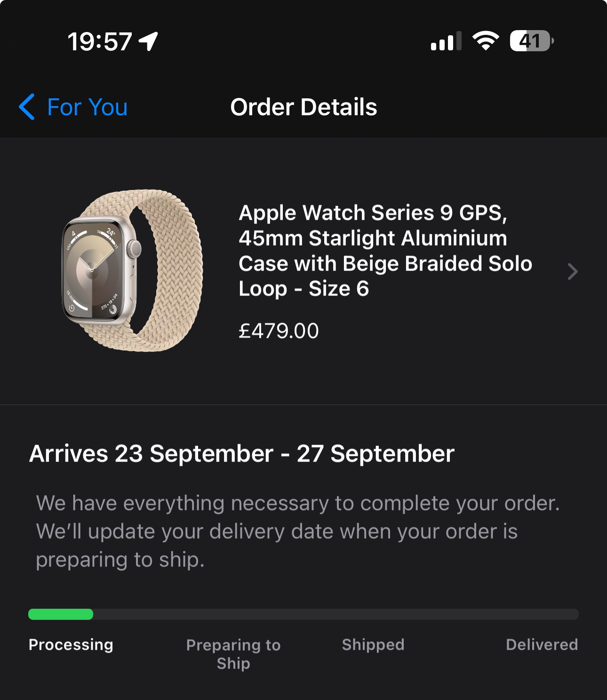Tap the location arrow status icon

click(x=149, y=41)
